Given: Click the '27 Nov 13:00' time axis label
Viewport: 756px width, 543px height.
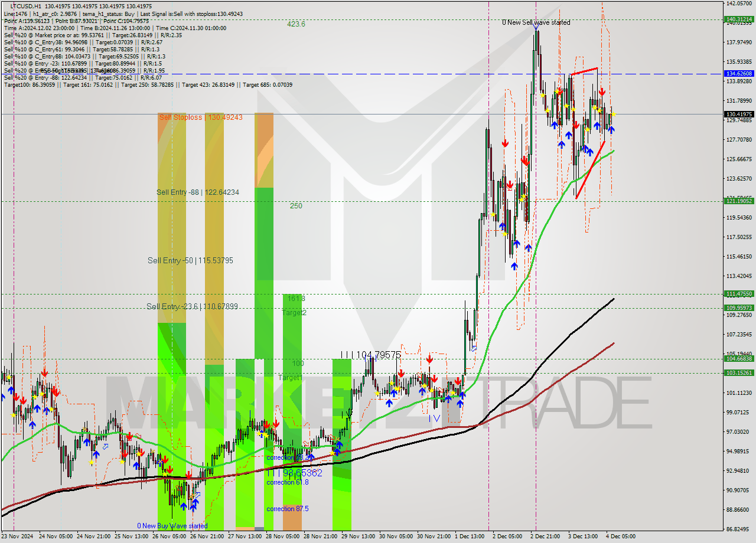Looking at the screenshot, I should point(245,537).
